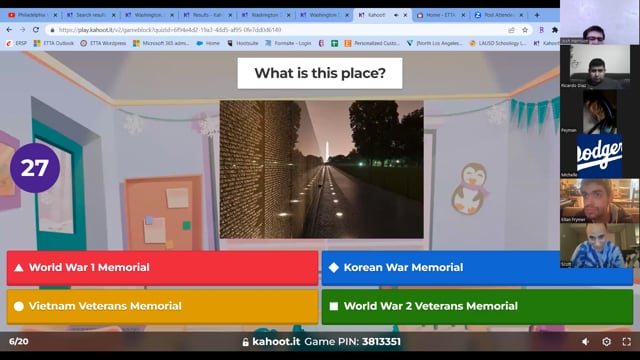Reload the Kahoot page
The image size is (640, 360).
pos(36,30)
